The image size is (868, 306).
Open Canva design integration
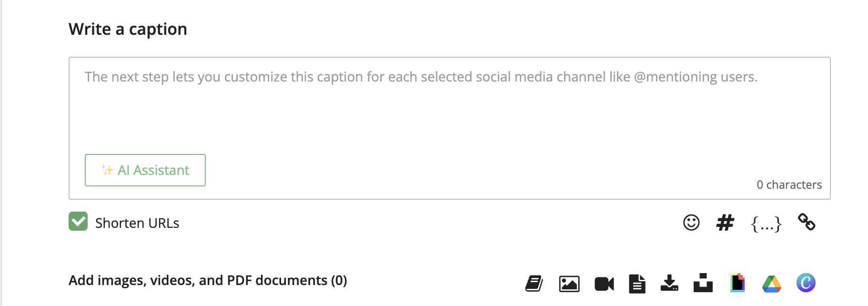coord(806,283)
